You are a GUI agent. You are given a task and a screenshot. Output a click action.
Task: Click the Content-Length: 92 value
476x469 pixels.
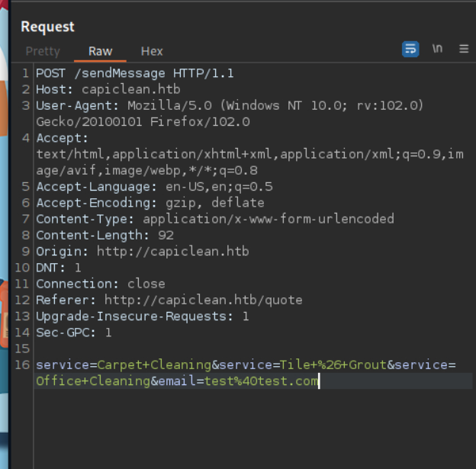tap(166, 235)
